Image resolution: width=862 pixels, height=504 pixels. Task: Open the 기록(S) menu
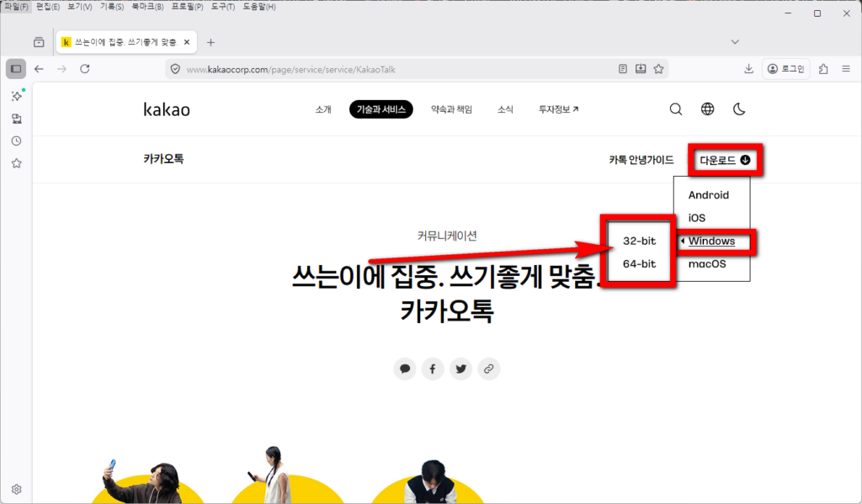112,7
